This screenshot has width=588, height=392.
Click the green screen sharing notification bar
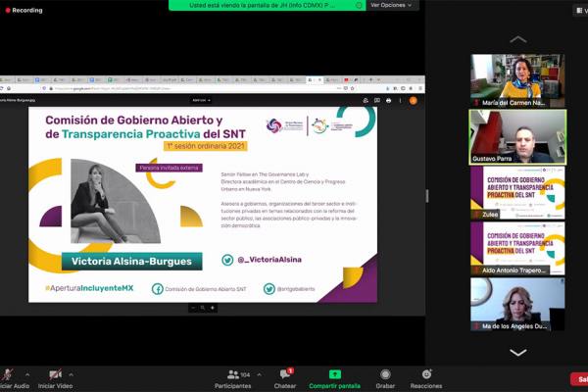click(267, 5)
